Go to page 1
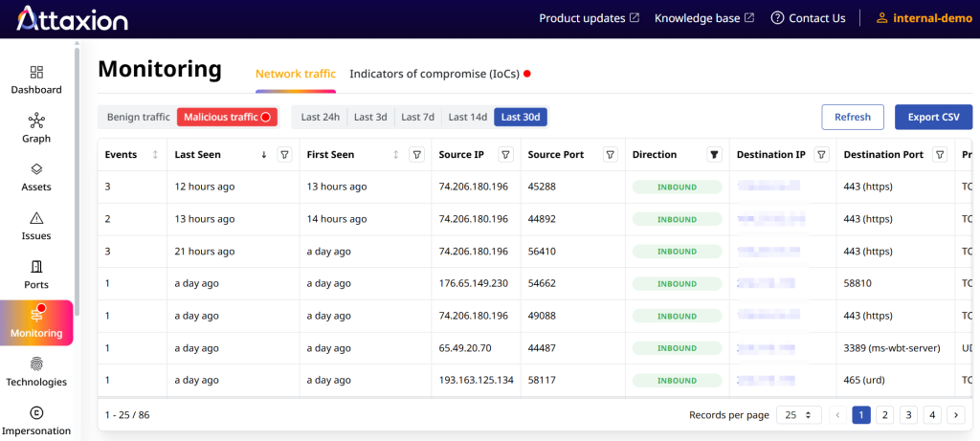Screen dimensions: 980x441 (861, 415)
